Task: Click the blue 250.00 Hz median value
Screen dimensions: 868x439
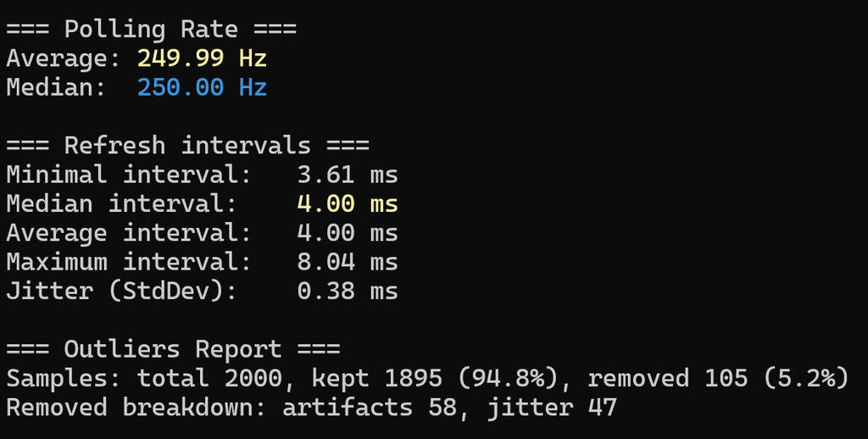Action: 202,87
